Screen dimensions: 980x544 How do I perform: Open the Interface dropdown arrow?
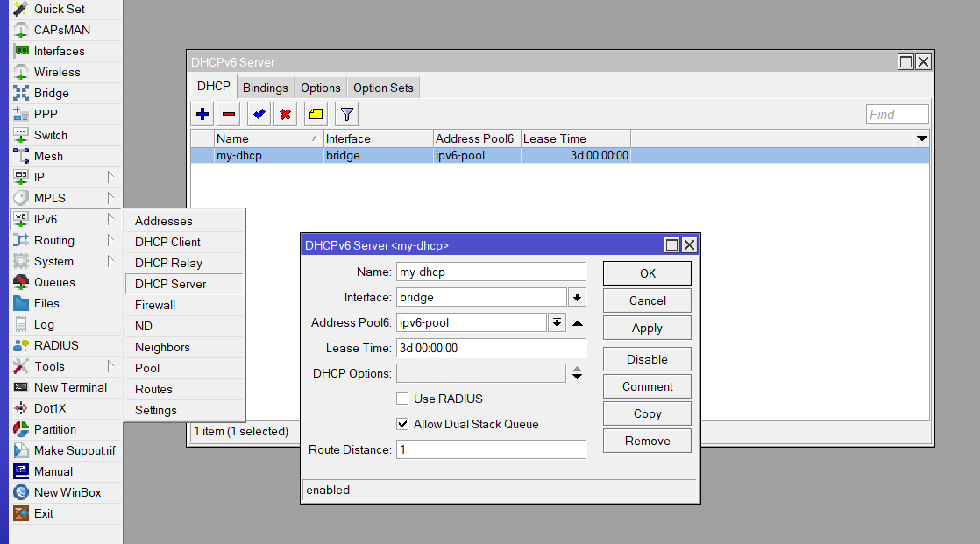coord(577,297)
